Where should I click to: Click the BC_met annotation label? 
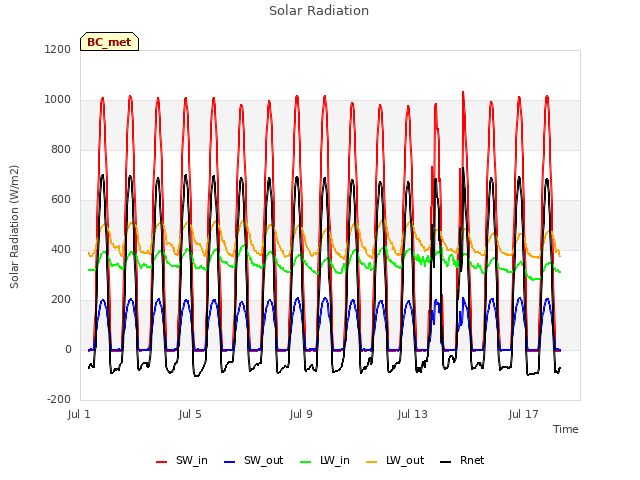coord(109,42)
